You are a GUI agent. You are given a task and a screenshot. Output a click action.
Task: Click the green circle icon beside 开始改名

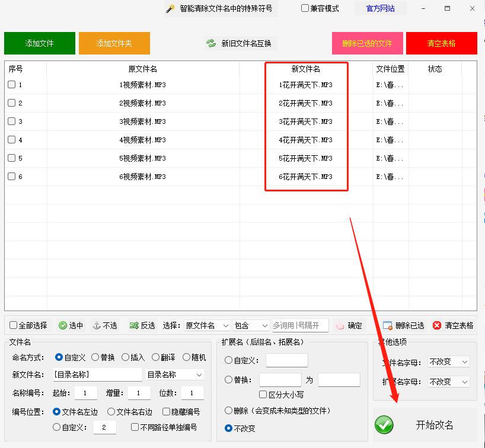tap(384, 425)
